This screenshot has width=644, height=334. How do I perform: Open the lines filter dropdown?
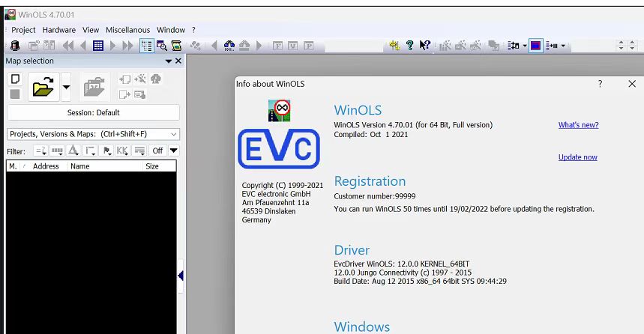coord(140,151)
